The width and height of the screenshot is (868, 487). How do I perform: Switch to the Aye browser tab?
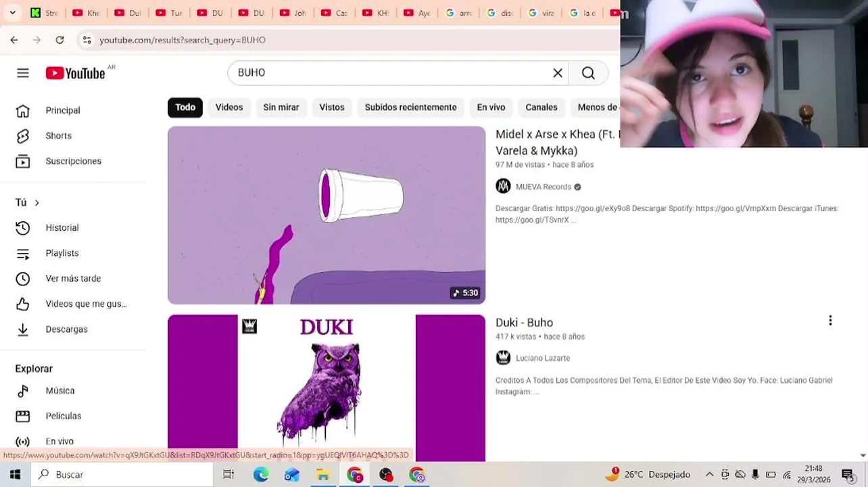tap(416, 13)
